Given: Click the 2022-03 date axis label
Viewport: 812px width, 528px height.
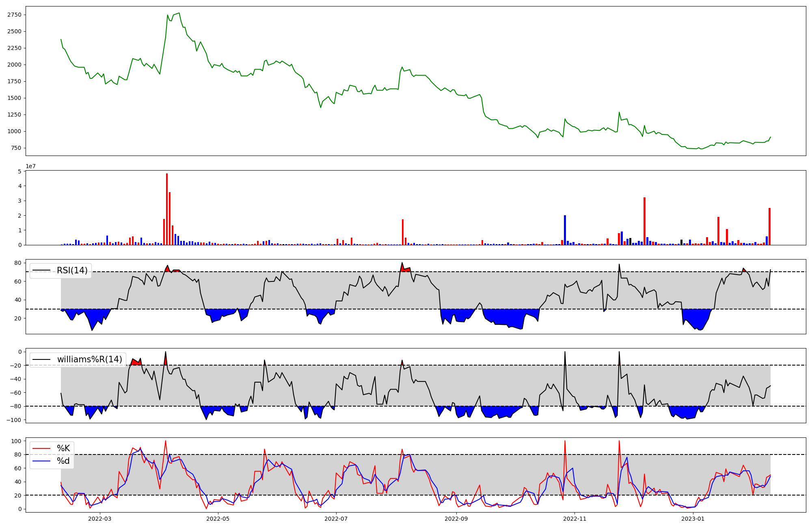Looking at the screenshot, I should [x=99, y=519].
